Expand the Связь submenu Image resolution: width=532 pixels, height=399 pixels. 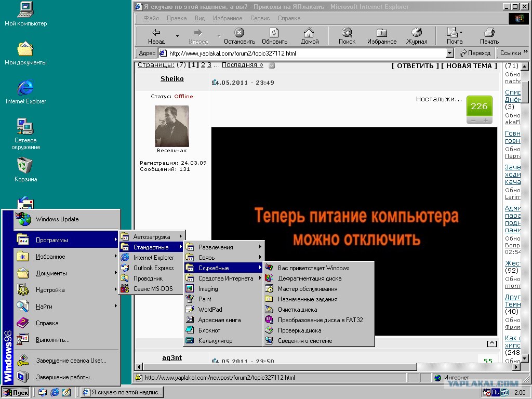click(x=224, y=258)
